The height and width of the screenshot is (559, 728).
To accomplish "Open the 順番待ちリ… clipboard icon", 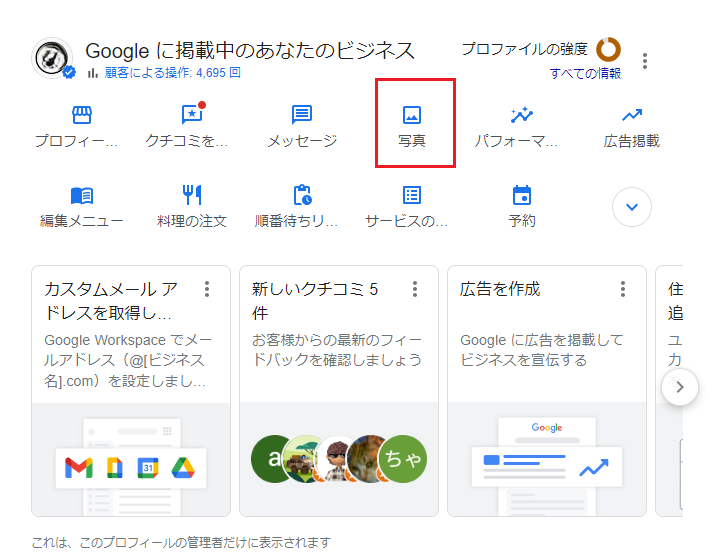I will 302,195.
